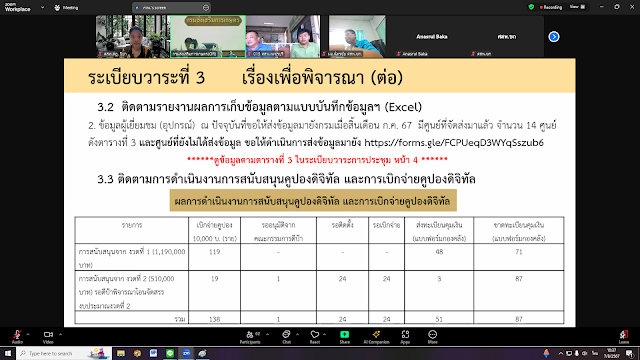Image resolution: width=640 pixels, height=360 pixels.
Task: Open the AI Companion
Action: click(376, 337)
